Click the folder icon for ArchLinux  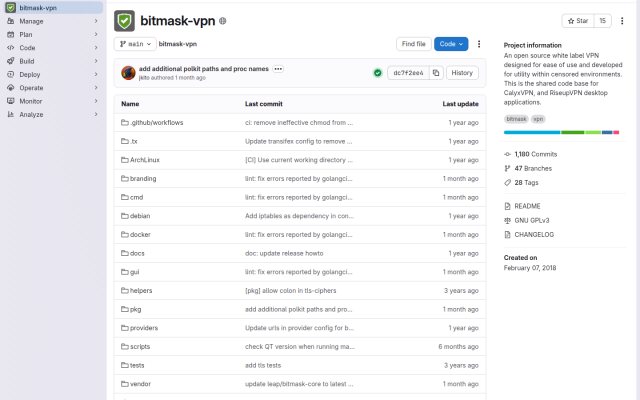click(x=125, y=160)
